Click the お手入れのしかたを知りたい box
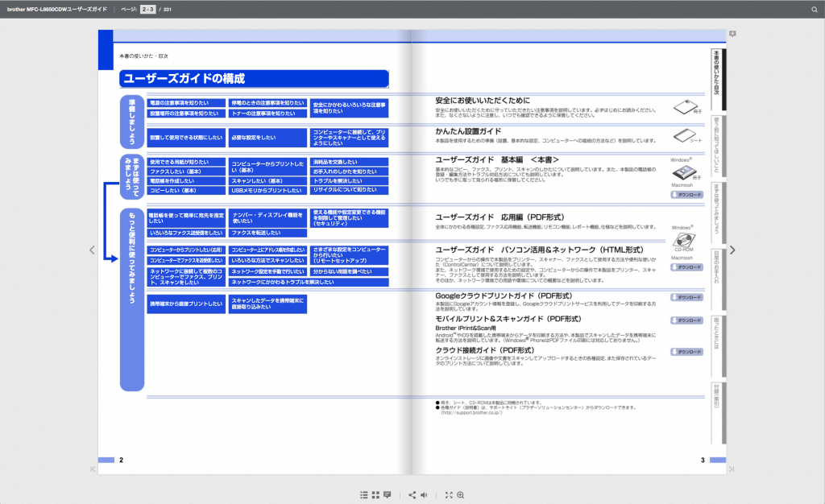Screen dimensions: 825x504 pyautogui.click(x=350, y=171)
